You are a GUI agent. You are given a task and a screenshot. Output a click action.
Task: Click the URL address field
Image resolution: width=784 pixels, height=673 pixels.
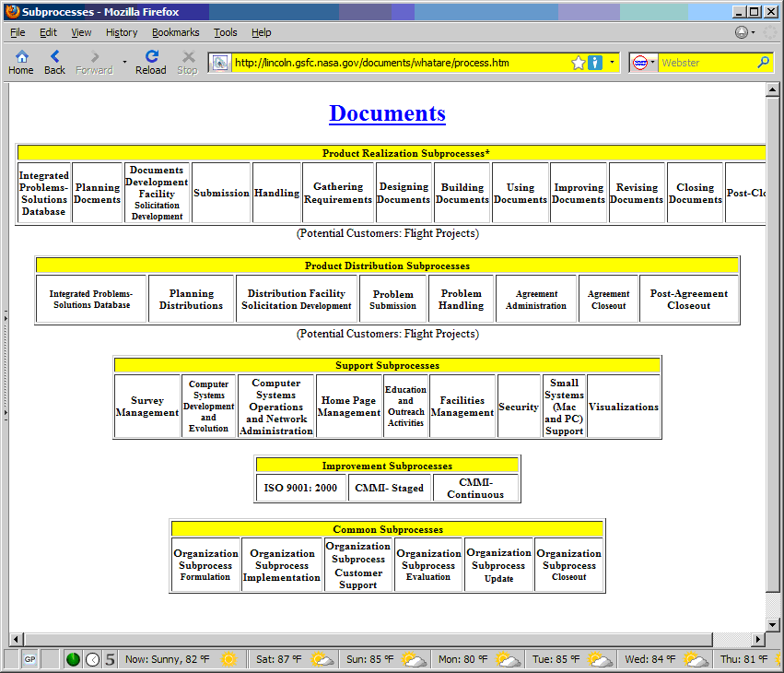[x=402, y=63]
